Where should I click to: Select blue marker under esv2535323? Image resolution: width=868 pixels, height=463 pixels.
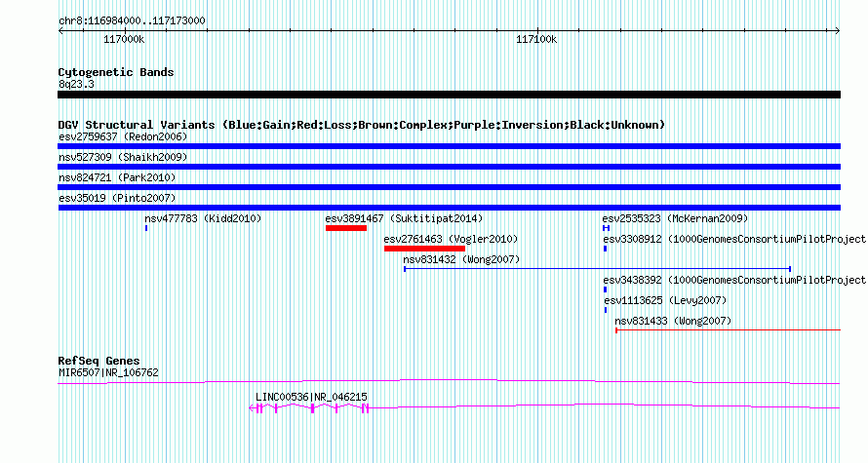click(x=607, y=228)
